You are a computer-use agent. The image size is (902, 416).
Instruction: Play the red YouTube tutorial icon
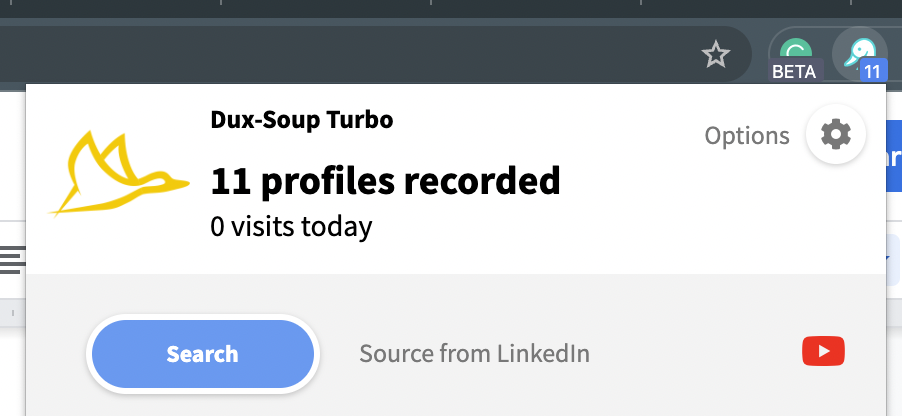(823, 351)
